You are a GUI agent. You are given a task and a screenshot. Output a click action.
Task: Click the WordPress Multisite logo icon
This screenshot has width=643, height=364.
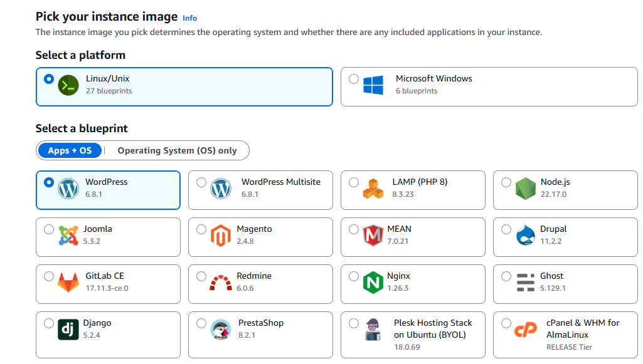pos(221,189)
